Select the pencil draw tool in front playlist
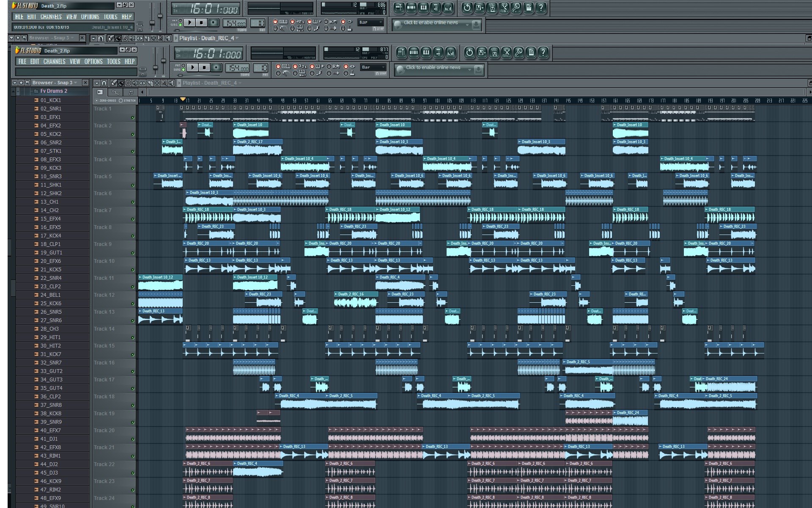This screenshot has height=508, width=812. click(x=114, y=83)
